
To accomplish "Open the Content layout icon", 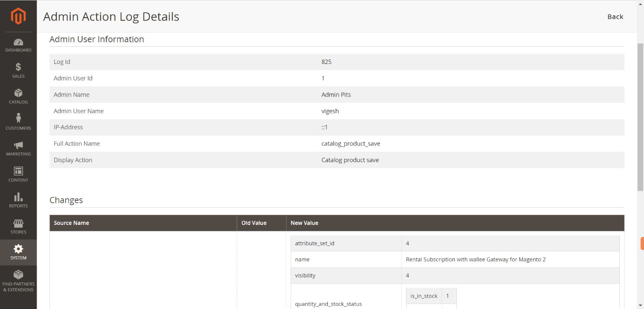I will coord(18,171).
